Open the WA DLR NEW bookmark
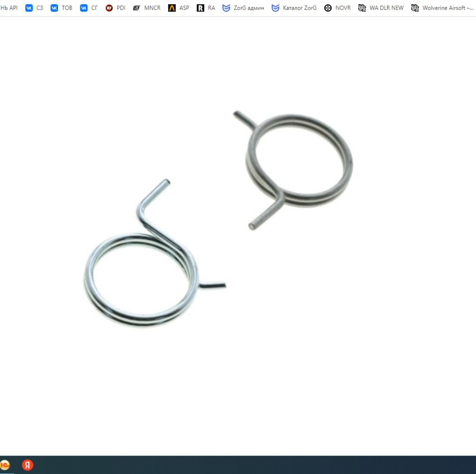Image resolution: width=476 pixels, height=474 pixels. [x=381, y=8]
